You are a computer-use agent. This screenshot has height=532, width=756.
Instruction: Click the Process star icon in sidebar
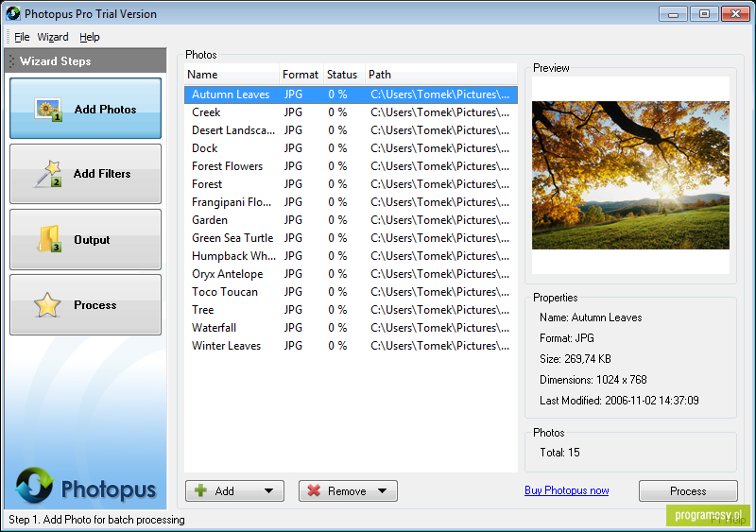[47, 305]
